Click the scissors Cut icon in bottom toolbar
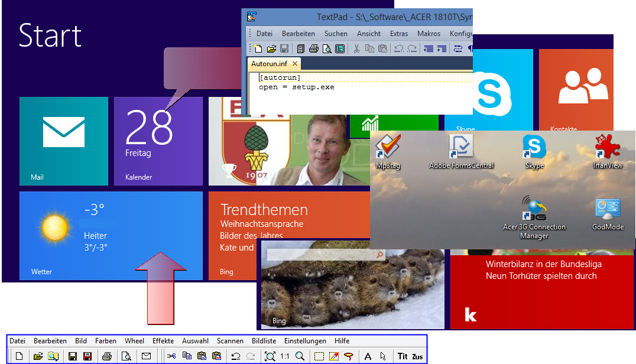The height and width of the screenshot is (364, 636). click(x=171, y=356)
